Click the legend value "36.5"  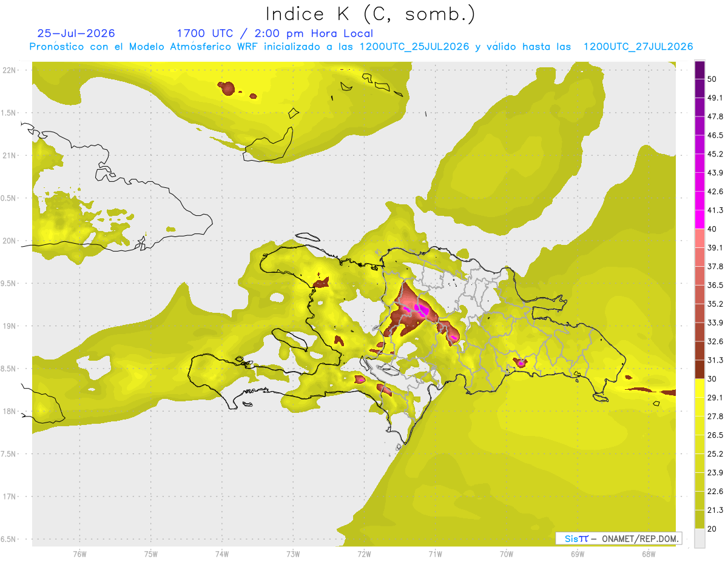715,285
